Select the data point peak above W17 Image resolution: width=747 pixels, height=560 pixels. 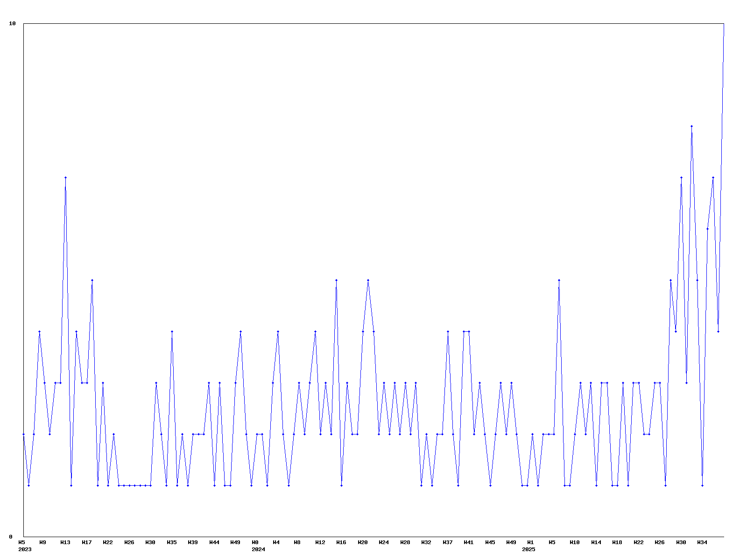click(92, 280)
